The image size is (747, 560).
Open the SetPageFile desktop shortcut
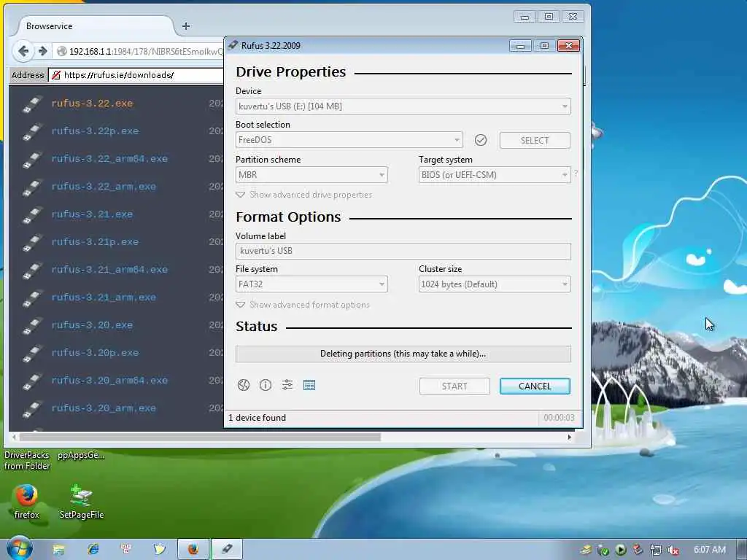(x=82, y=501)
